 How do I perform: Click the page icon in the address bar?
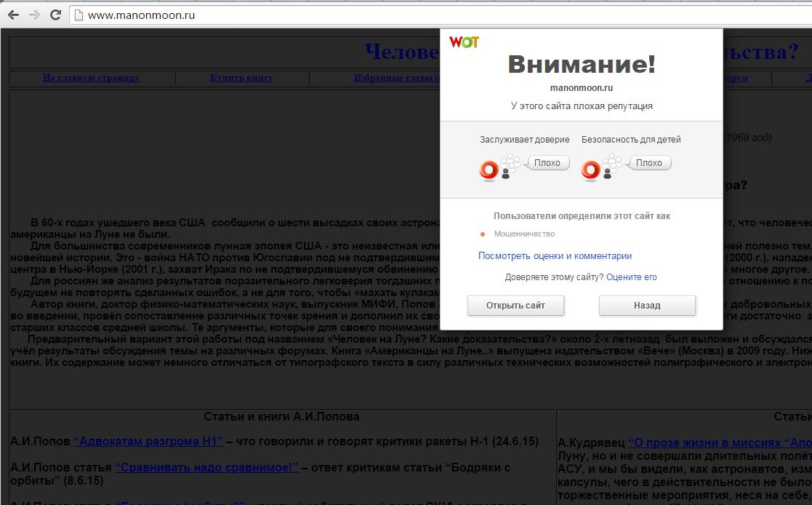click(x=79, y=15)
